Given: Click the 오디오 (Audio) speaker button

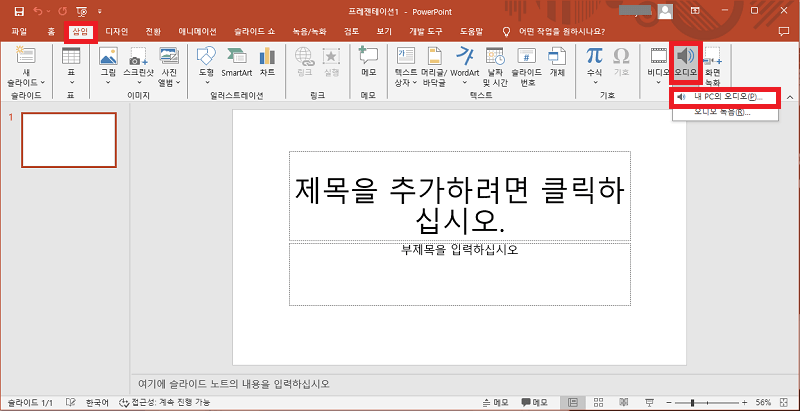Looking at the screenshot, I should pyautogui.click(x=686, y=64).
